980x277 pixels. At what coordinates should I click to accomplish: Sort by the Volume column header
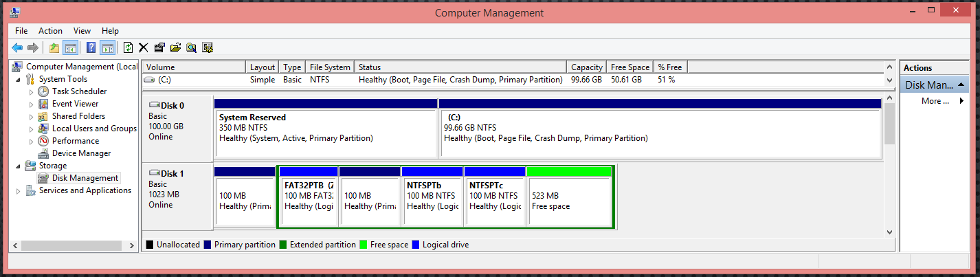click(194, 67)
